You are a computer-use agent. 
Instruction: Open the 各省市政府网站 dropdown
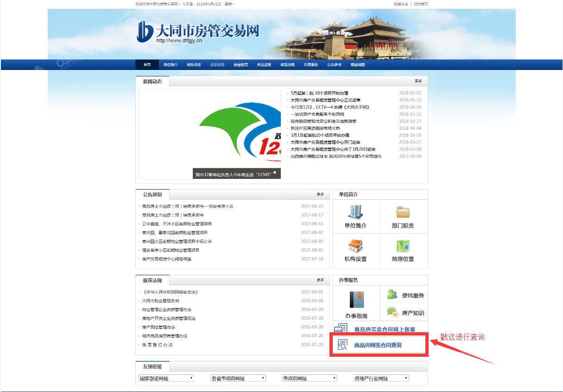coord(238,378)
